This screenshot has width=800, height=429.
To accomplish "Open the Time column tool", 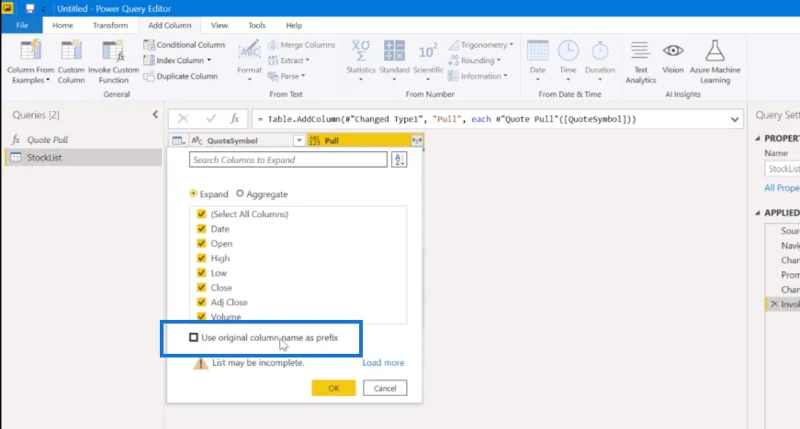I will tap(568, 61).
